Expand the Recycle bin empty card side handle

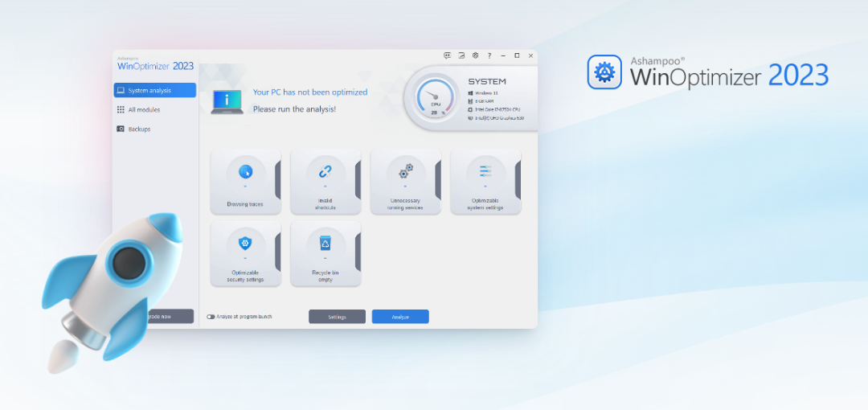click(x=358, y=252)
